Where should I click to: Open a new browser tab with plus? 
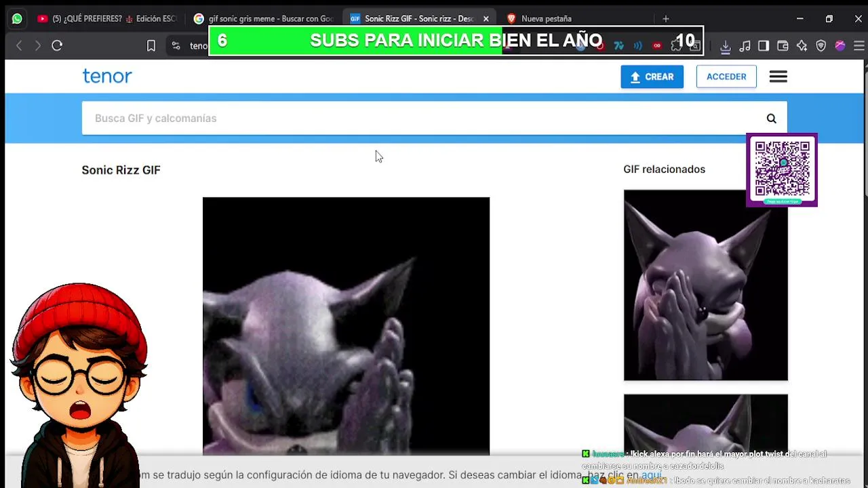point(665,18)
